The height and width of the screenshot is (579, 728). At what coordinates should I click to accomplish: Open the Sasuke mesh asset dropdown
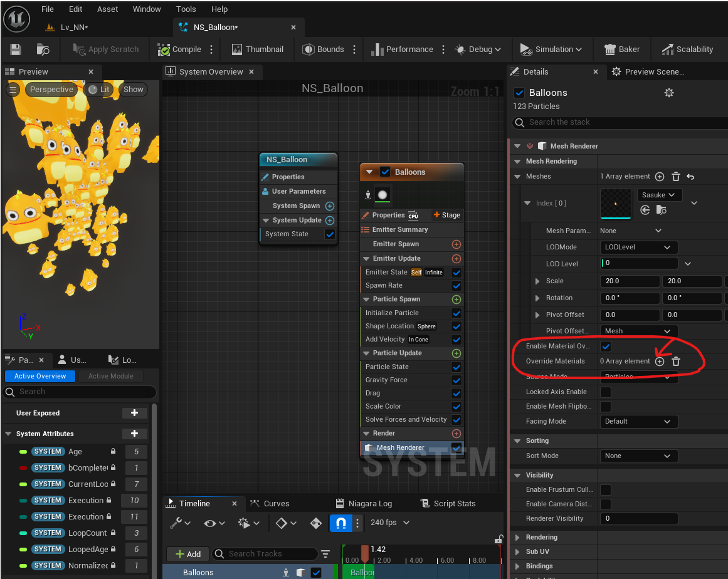click(x=659, y=195)
